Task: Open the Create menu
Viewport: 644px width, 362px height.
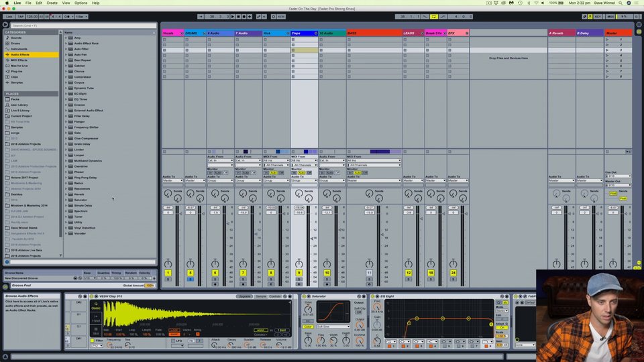Action: click(52, 3)
